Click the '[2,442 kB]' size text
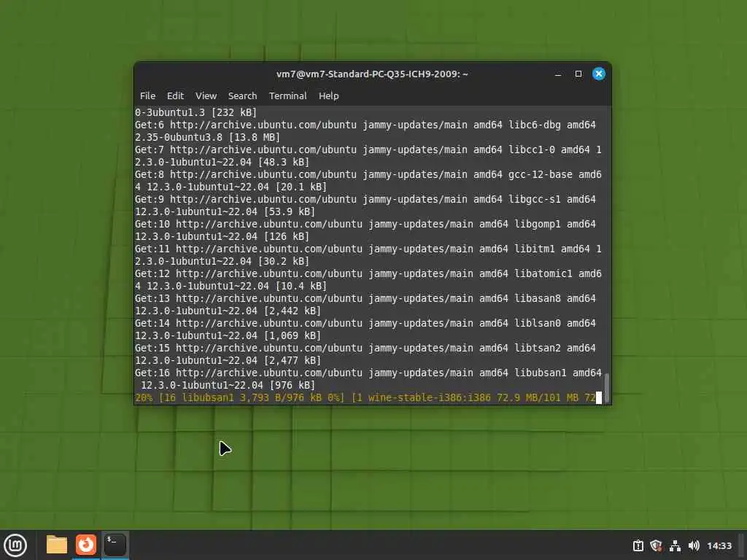The width and height of the screenshot is (747, 560). [x=293, y=311]
